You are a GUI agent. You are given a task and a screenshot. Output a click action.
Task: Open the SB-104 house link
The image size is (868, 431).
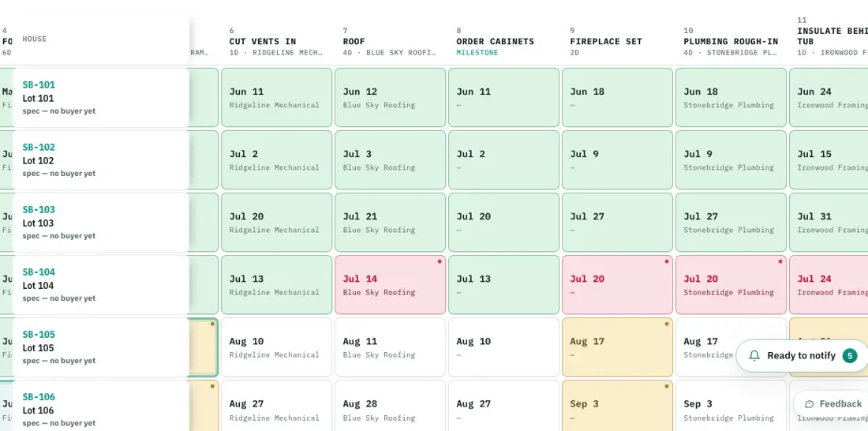tap(39, 272)
